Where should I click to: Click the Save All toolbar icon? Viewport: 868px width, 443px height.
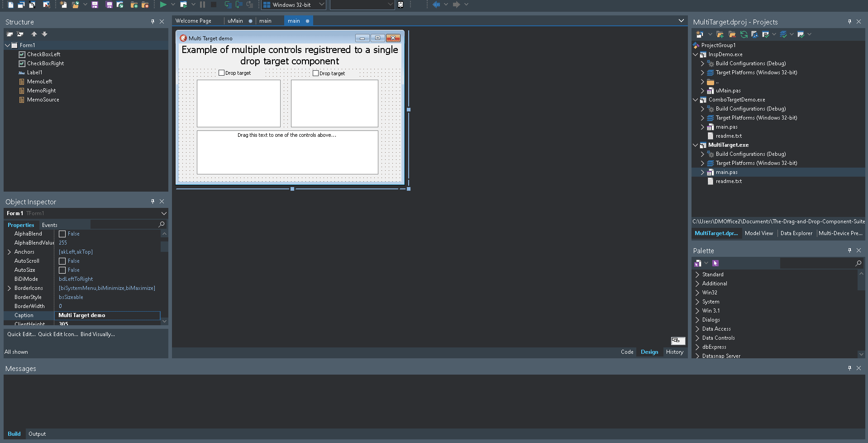pyautogui.click(x=109, y=5)
